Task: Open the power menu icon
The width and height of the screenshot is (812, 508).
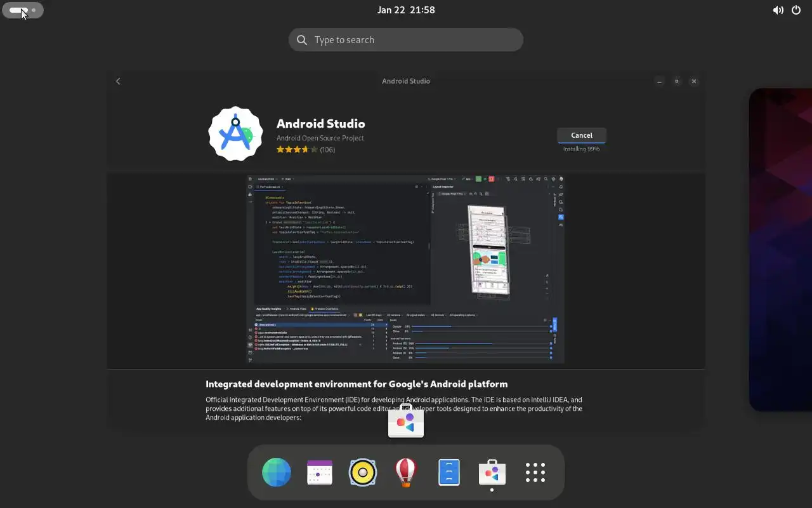Action: tap(796, 10)
